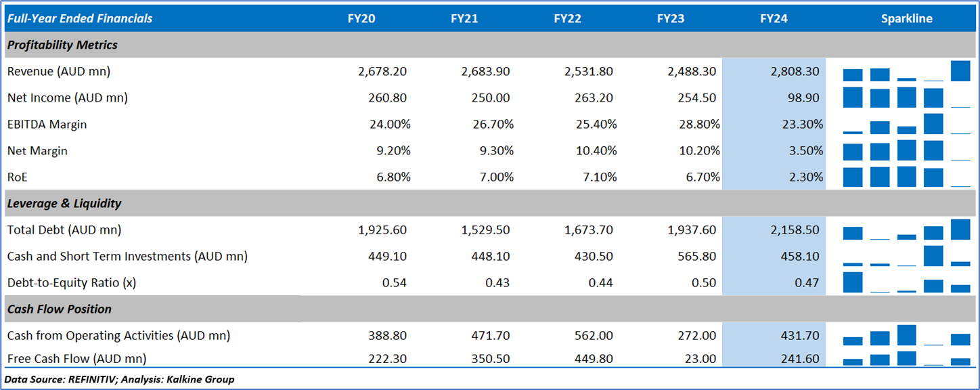
Task: Select the FY24 column header
Action: pos(774,19)
